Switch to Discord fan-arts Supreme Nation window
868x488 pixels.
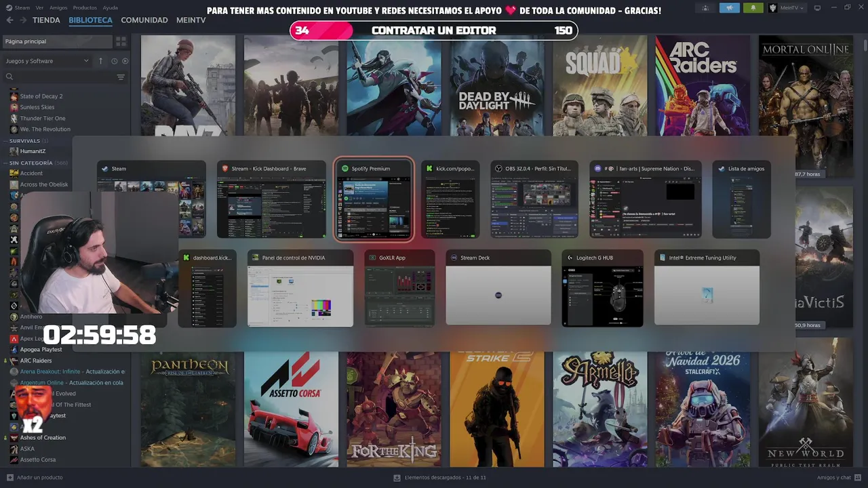click(646, 200)
